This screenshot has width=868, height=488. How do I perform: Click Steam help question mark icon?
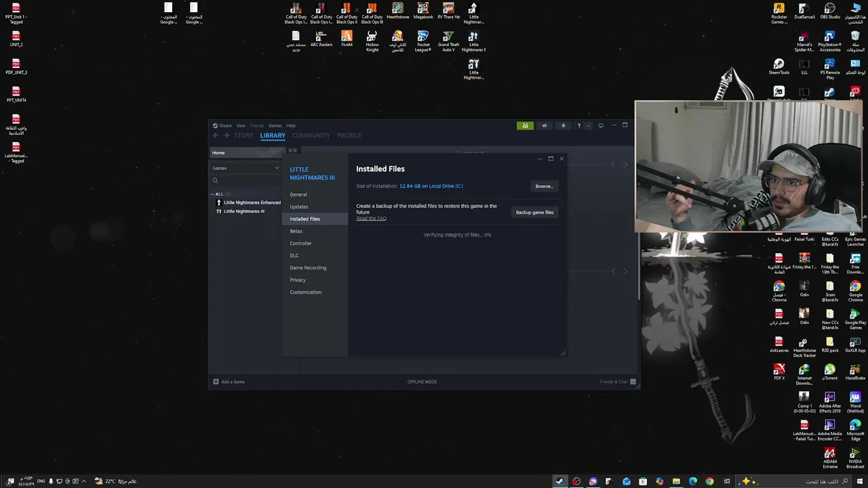tap(578, 125)
